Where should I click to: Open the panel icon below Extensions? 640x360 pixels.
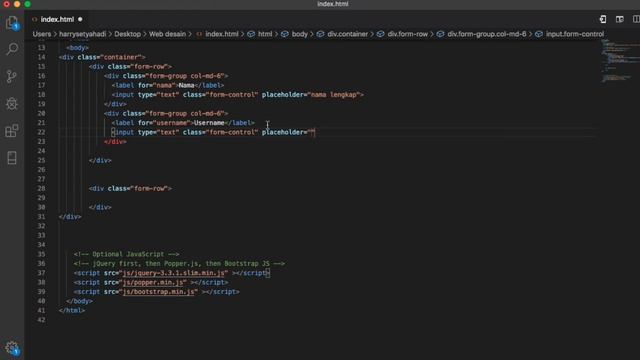[x=12, y=158]
